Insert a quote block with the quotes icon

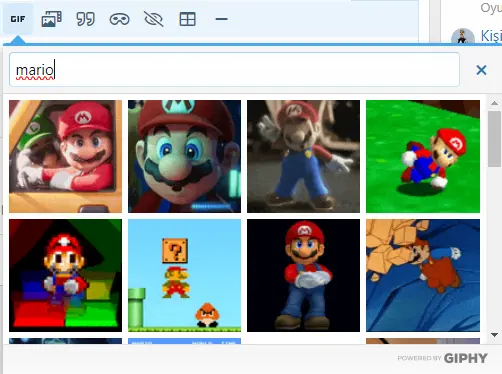86,19
